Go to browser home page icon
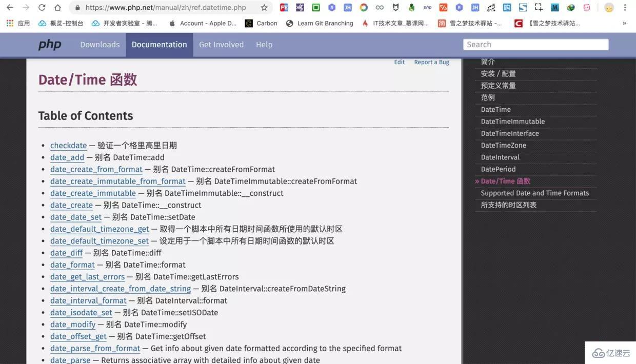The width and height of the screenshot is (636, 364). [x=58, y=8]
